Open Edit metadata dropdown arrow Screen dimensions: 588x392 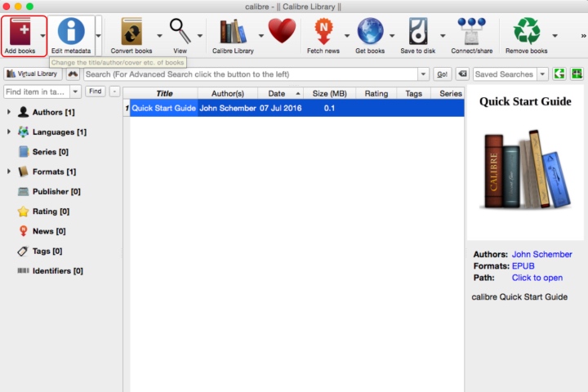coord(98,36)
